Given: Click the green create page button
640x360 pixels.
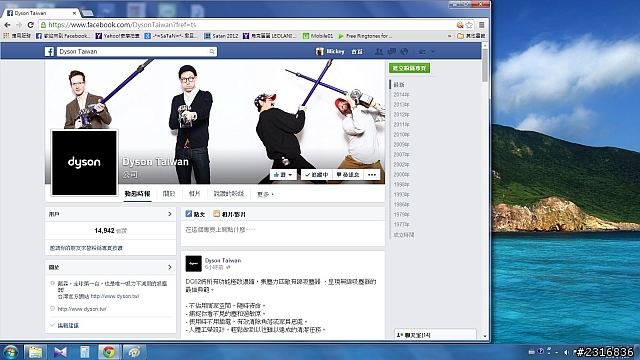Looking at the screenshot, I should (x=409, y=68).
